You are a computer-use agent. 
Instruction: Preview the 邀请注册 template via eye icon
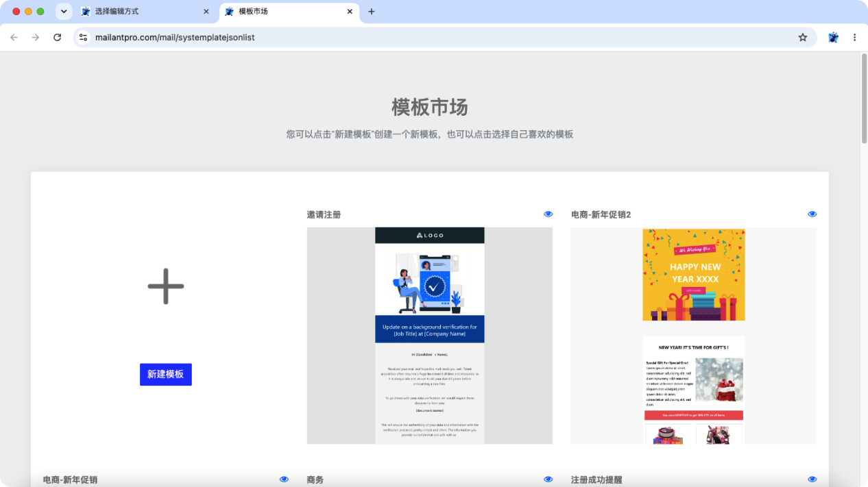548,214
